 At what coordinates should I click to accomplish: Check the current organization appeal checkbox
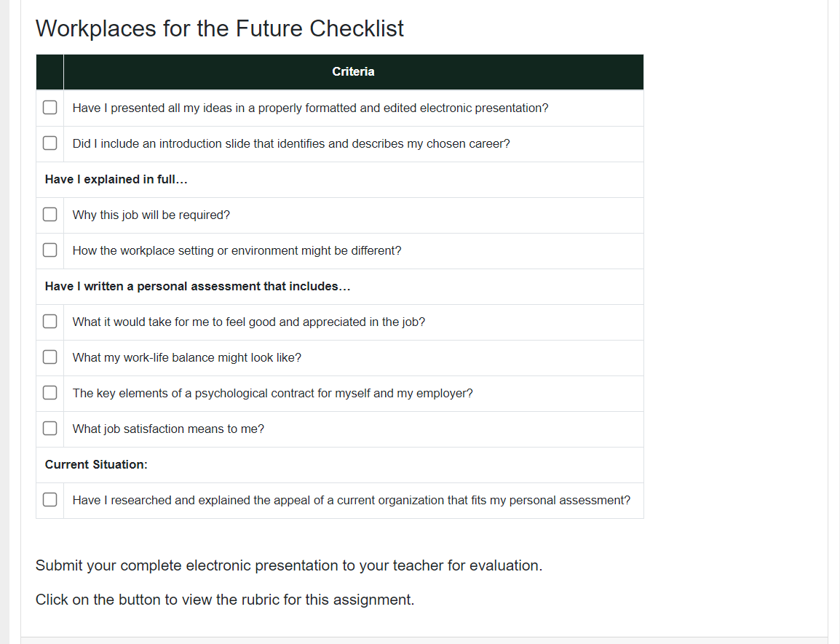[49, 500]
